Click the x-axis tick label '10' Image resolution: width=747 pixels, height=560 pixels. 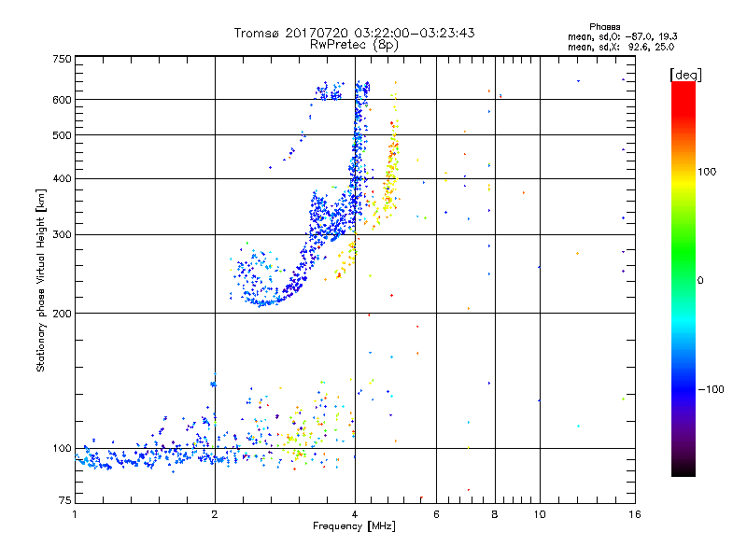tap(540, 514)
